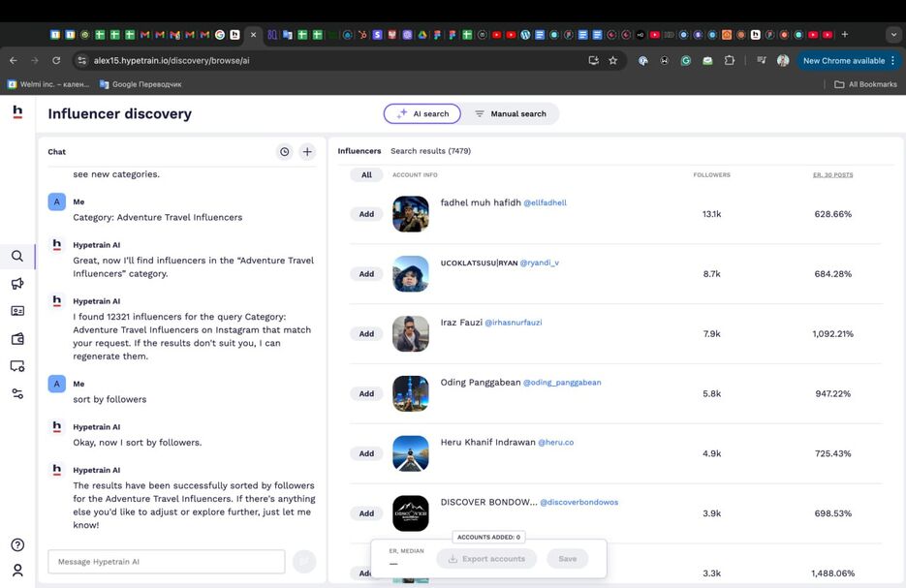Add Heru Khanif Indrawan to accounts
The height and width of the screenshot is (588, 906).
coord(366,454)
